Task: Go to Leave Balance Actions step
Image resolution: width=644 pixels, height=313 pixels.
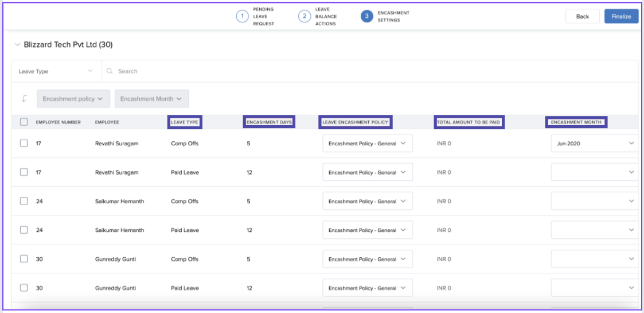Action: 325,17
